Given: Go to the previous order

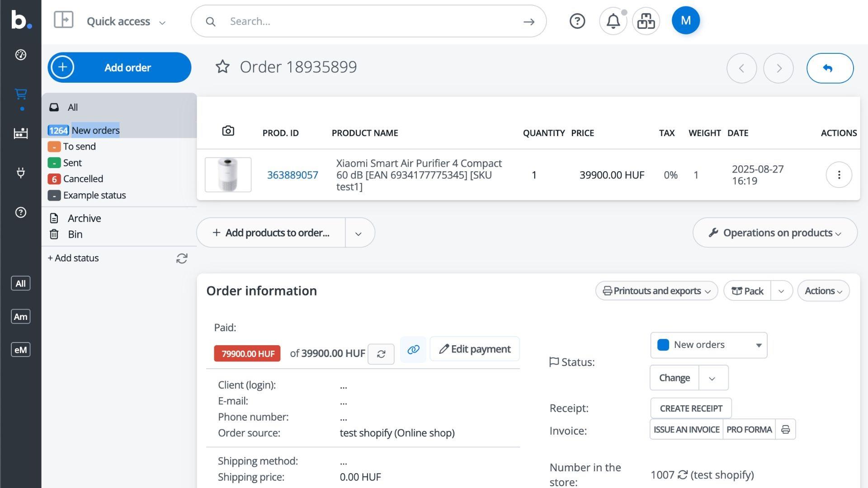Looking at the screenshot, I should [x=742, y=68].
